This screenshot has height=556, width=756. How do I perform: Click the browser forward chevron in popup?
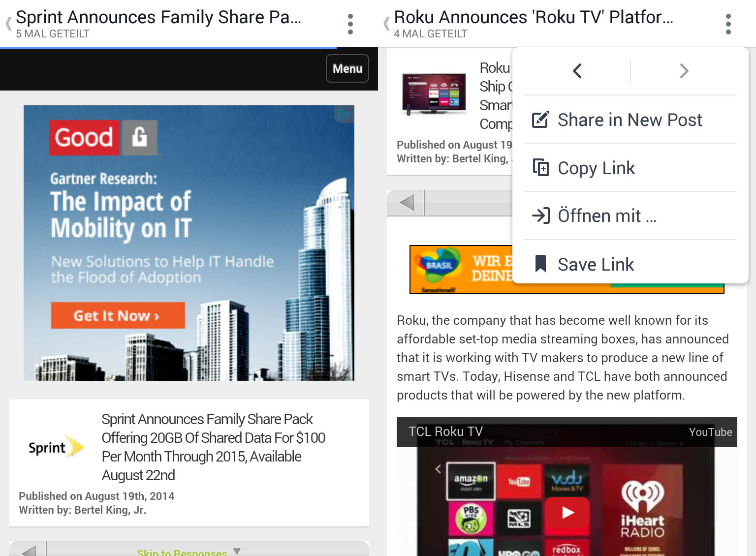point(684,71)
